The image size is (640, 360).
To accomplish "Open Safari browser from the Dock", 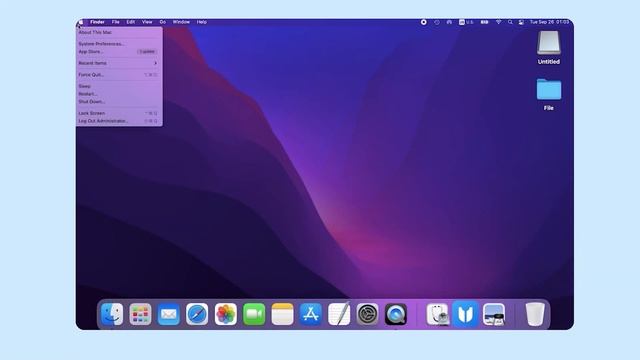I will [x=197, y=314].
